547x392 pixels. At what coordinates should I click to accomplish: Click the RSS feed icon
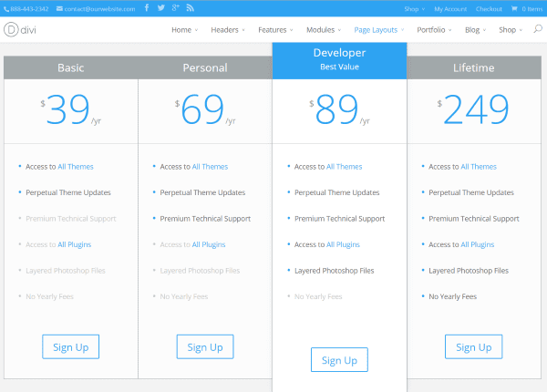pos(191,7)
